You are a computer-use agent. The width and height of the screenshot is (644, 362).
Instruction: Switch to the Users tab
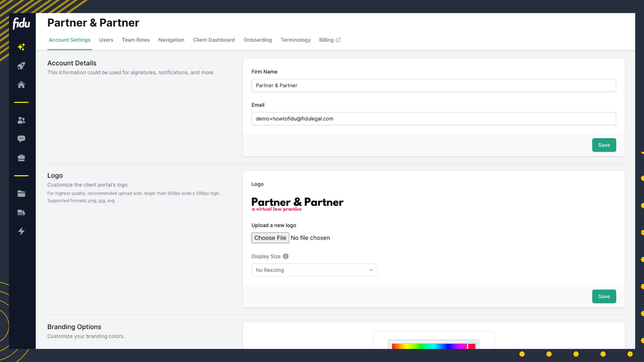point(106,40)
